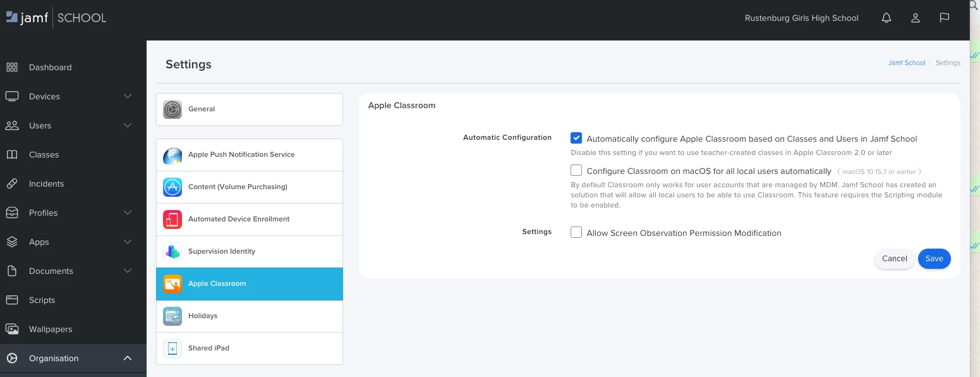
Task: Click the Users people icon
Action: (12, 125)
